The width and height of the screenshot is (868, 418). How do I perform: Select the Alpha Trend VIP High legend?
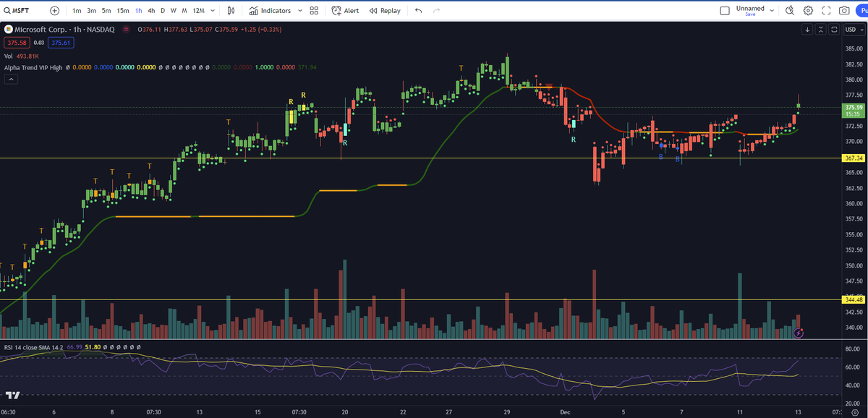pos(33,67)
